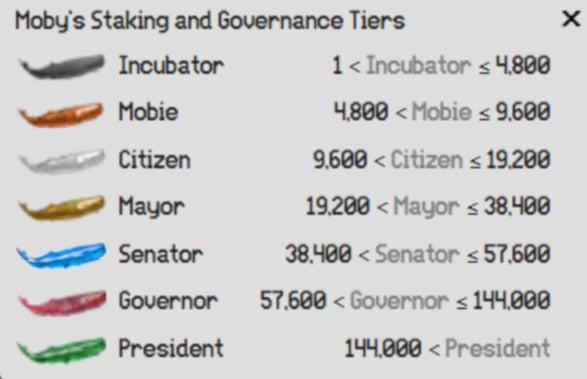Click the orange Mobie whale icon
Screen dimensions: 587x379
click(x=61, y=114)
